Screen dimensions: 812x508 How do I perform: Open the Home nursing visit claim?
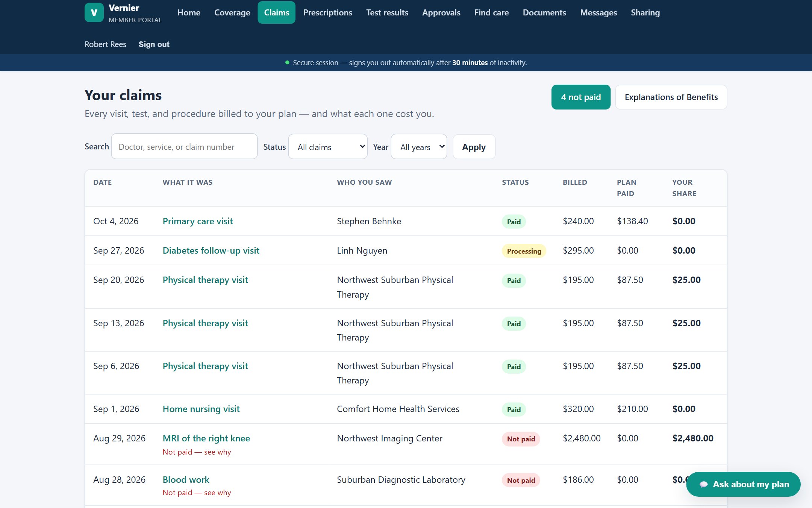pos(201,409)
